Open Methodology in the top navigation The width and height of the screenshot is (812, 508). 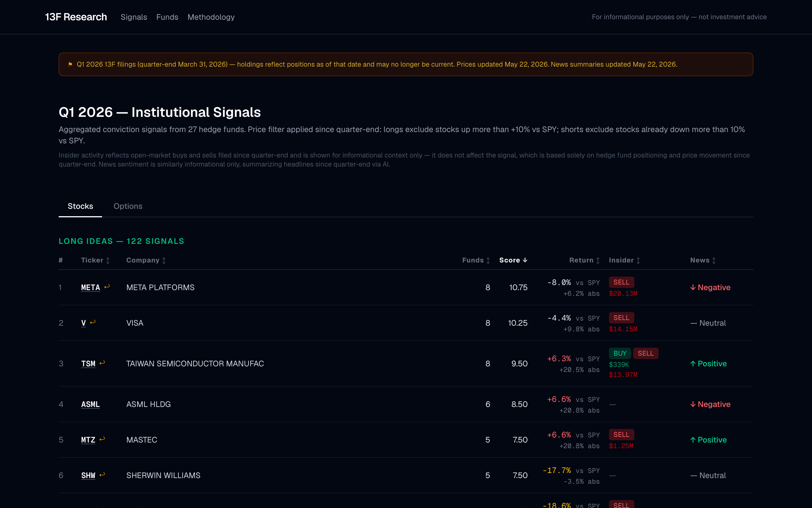(211, 17)
